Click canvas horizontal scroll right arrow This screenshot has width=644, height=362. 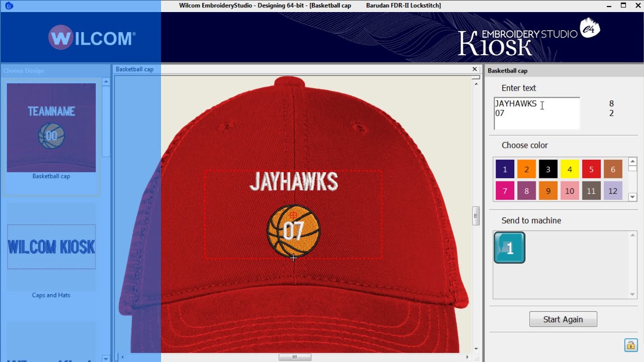click(467, 357)
